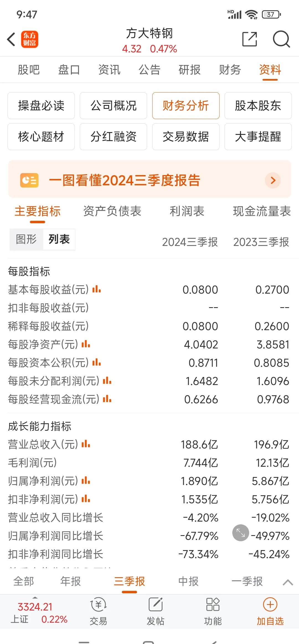Tap the 稀释每股收益(元) row label
This screenshot has height=644, width=299.
pyautogui.click(x=48, y=326)
